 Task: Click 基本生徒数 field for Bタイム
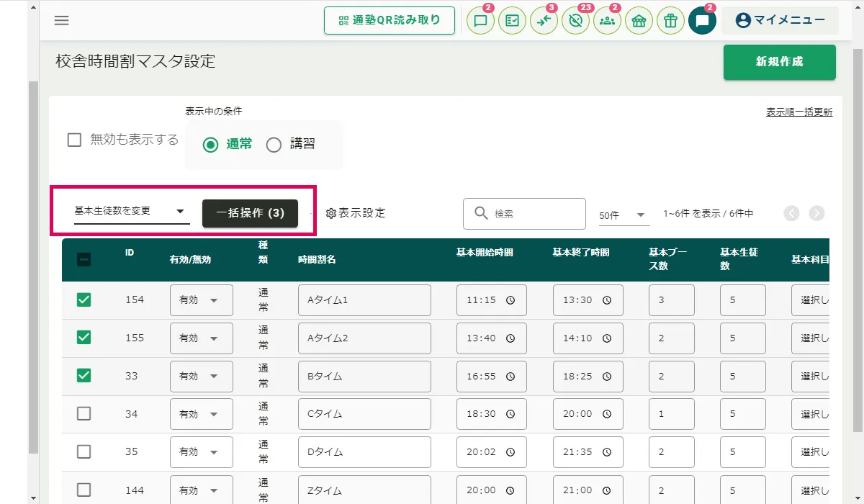tap(742, 377)
